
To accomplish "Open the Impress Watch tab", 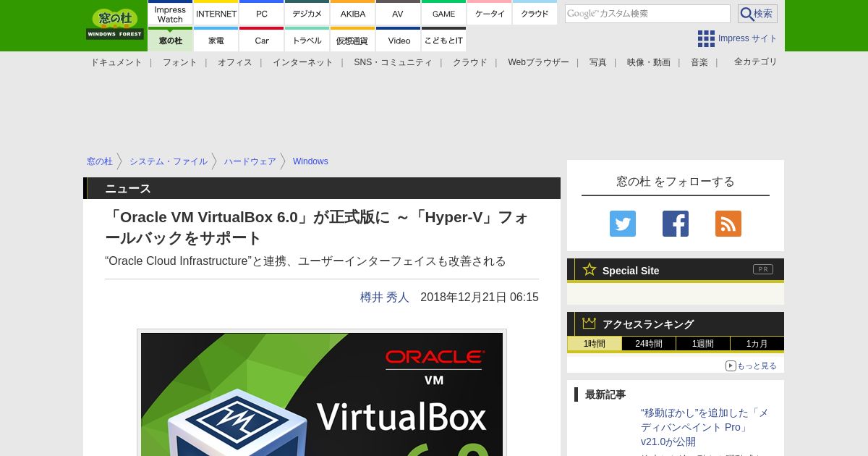I will pos(171,14).
